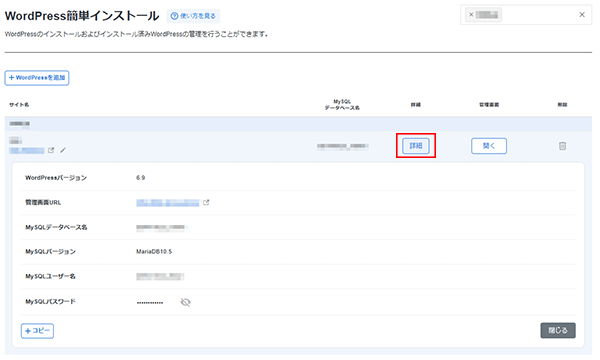Edit site name with pencil icon
Viewport: 600px width, 360px height.
click(63, 150)
